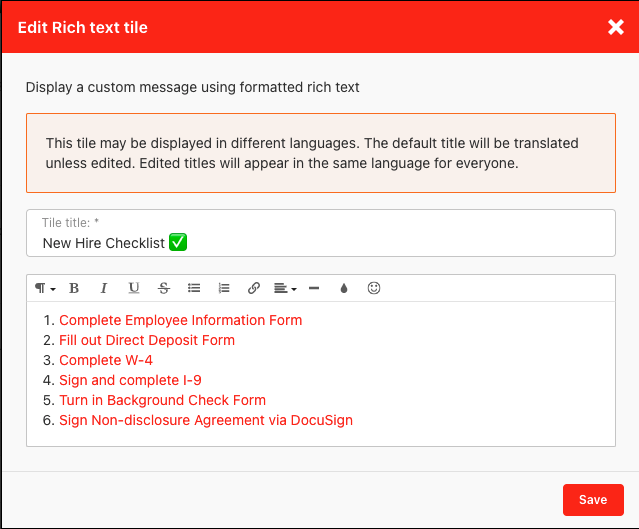Save the rich text tile
This screenshot has height=529, width=639.
click(593, 500)
